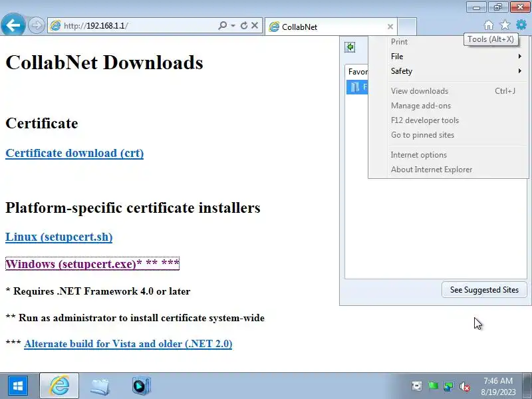Expand the Safety submenu arrow
The image size is (532, 399).
[x=520, y=71]
